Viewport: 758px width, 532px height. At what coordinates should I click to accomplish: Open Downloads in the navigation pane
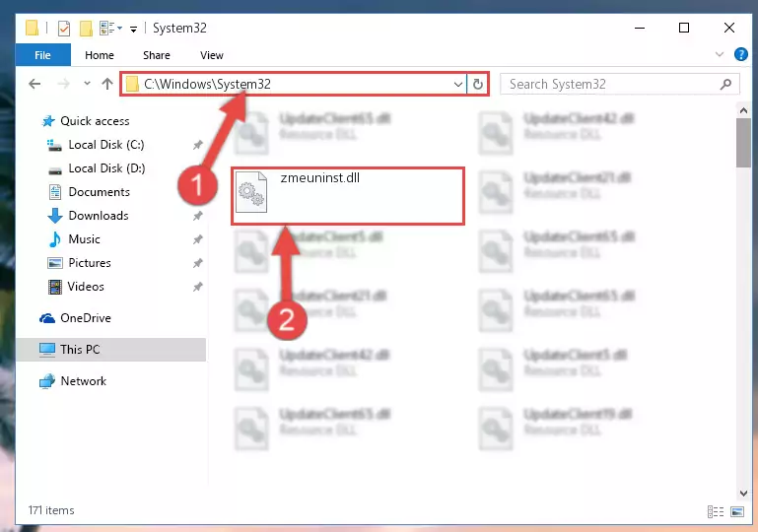(x=99, y=216)
